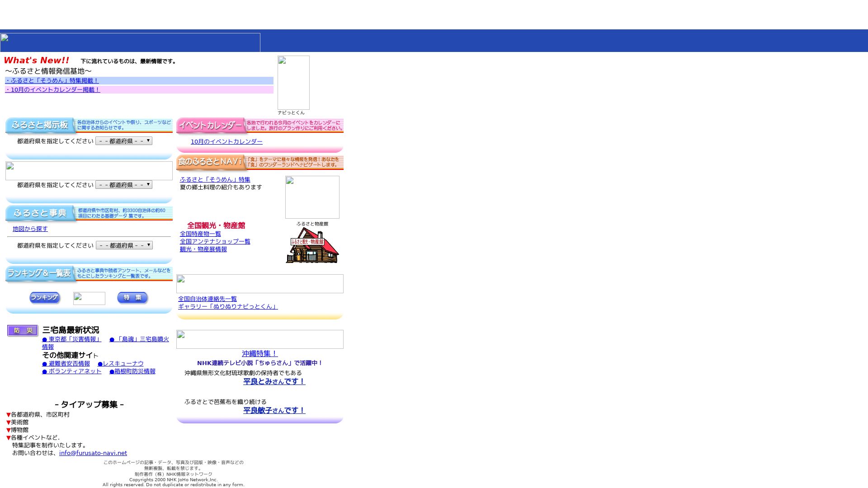Click the 沖縄特集！ link

pyautogui.click(x=259, y=354)
